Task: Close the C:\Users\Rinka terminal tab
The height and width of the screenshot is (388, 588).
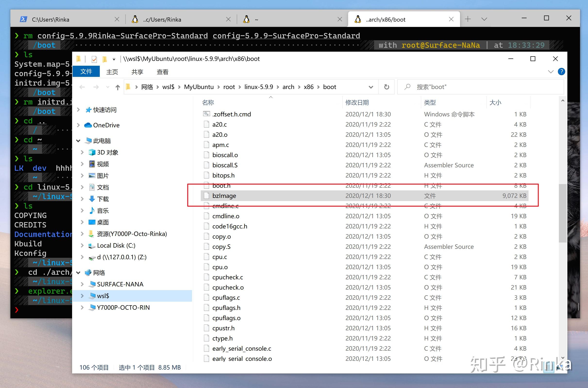Action: pyautogui.click(x=117, y=19)
